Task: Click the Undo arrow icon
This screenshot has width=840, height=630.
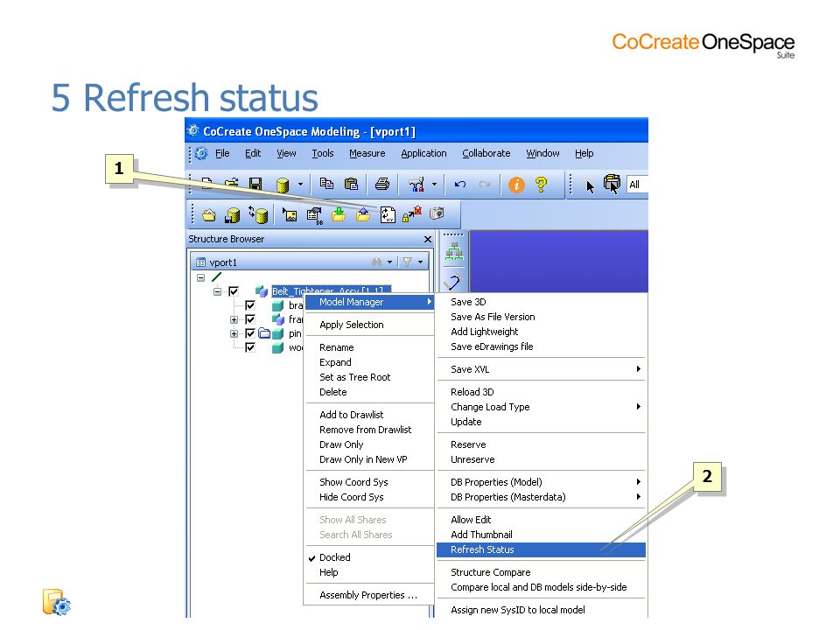Action: point(459,185)
